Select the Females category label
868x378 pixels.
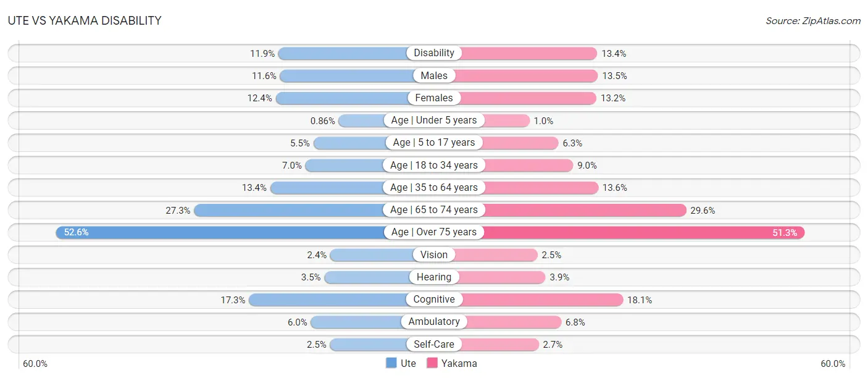[x=434, y=98]
